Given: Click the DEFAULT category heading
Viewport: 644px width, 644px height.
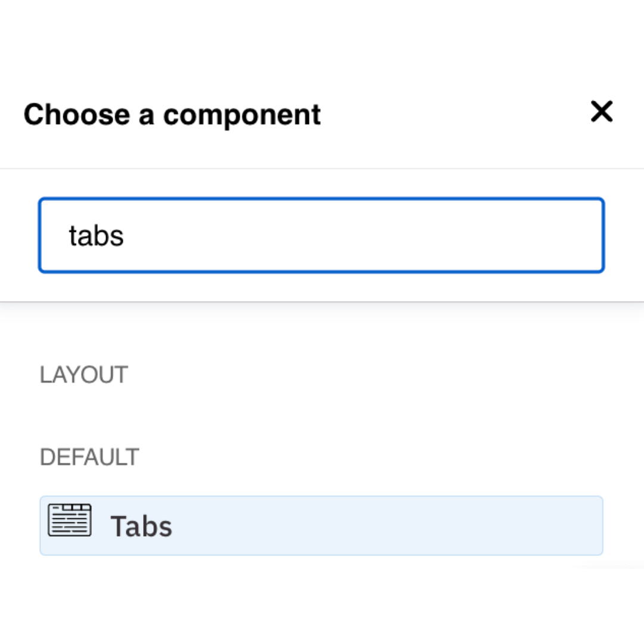Looking at the screenshot, I should (89, 457).
